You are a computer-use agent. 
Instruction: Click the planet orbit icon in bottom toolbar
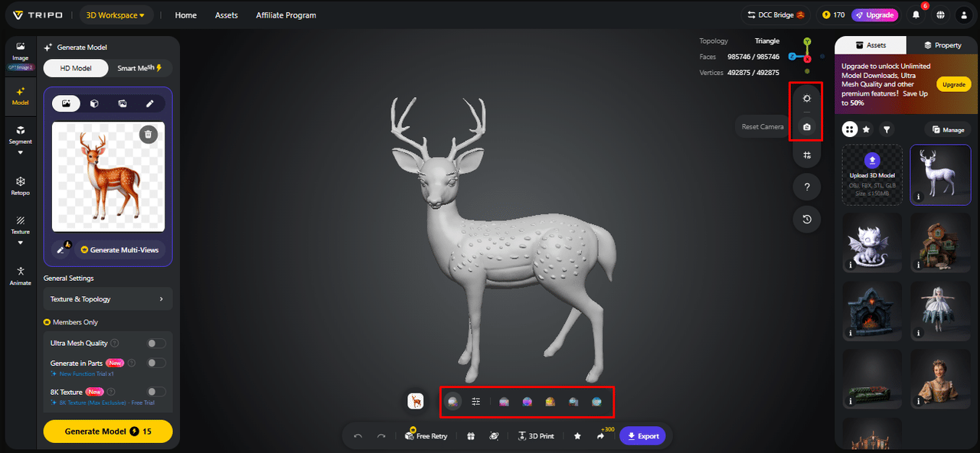coord(494,436)
